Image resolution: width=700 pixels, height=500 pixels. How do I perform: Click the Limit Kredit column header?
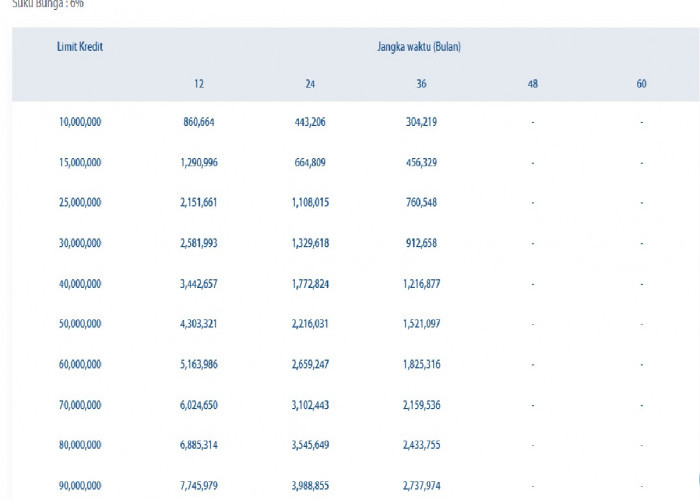(80, 47)
